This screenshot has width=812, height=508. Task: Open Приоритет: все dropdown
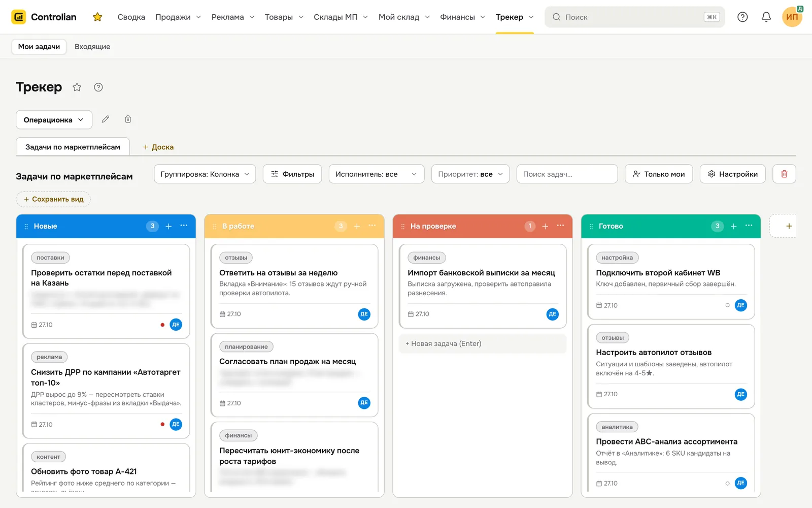470,174
